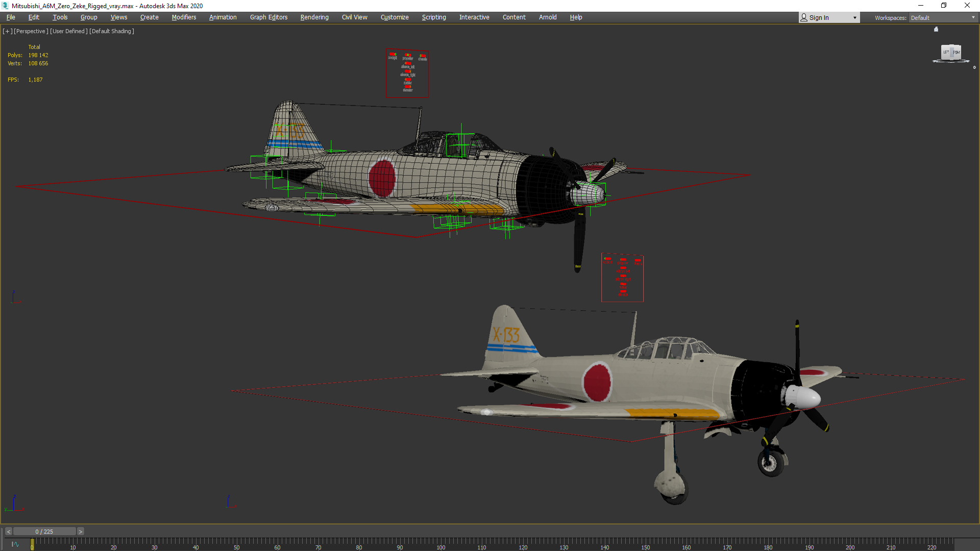This screenshot has height=551, width=980.
Task: Click the ViewCube Left face
Action: point(946,52)
